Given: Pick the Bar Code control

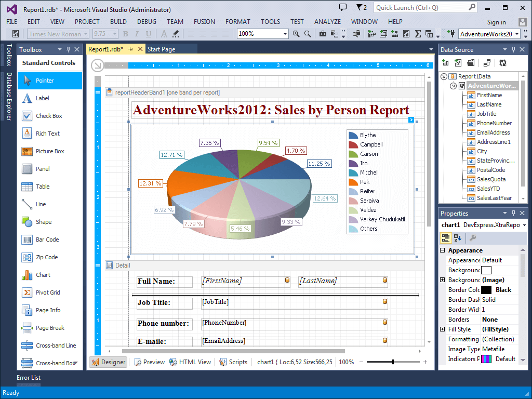Looking at the screenshot, I should (x=50, y=239).
